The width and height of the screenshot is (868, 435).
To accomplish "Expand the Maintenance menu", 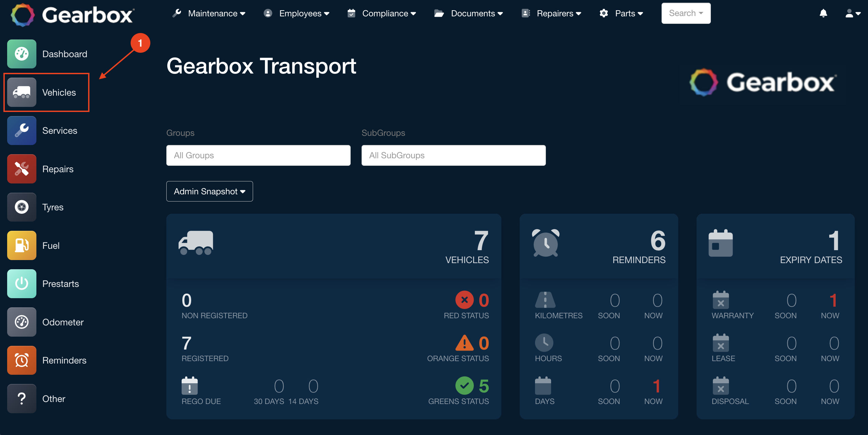I will 209,13.
